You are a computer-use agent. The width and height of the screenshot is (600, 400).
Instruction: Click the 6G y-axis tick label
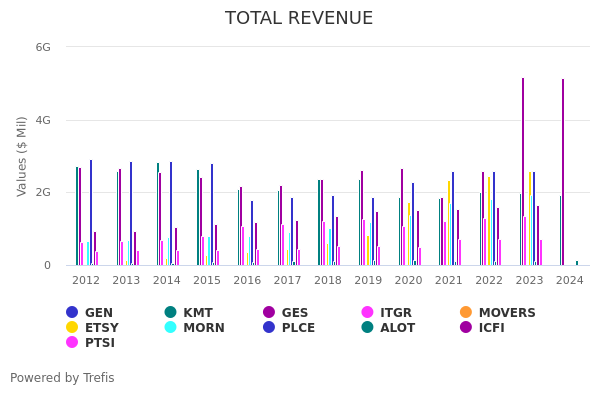43,47
